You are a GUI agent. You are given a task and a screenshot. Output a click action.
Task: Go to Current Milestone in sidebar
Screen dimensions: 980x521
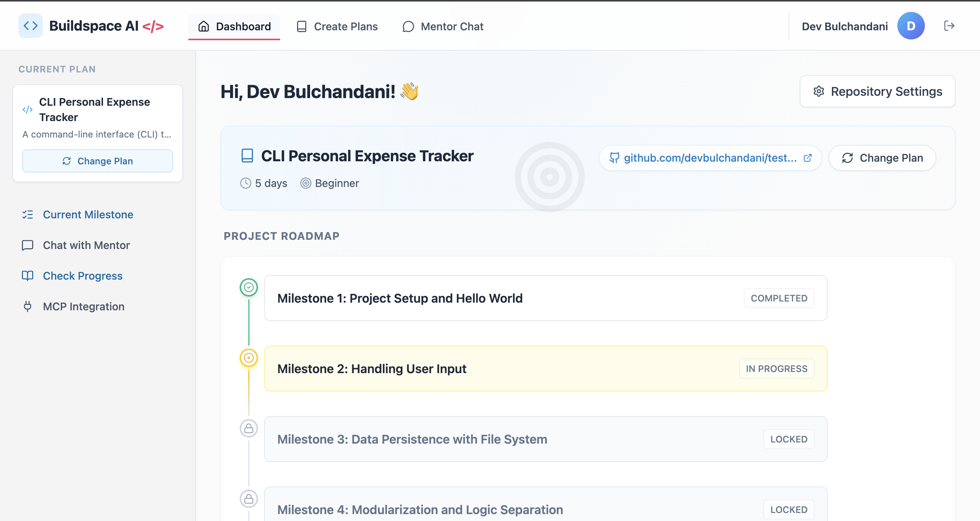coord(88,215)
